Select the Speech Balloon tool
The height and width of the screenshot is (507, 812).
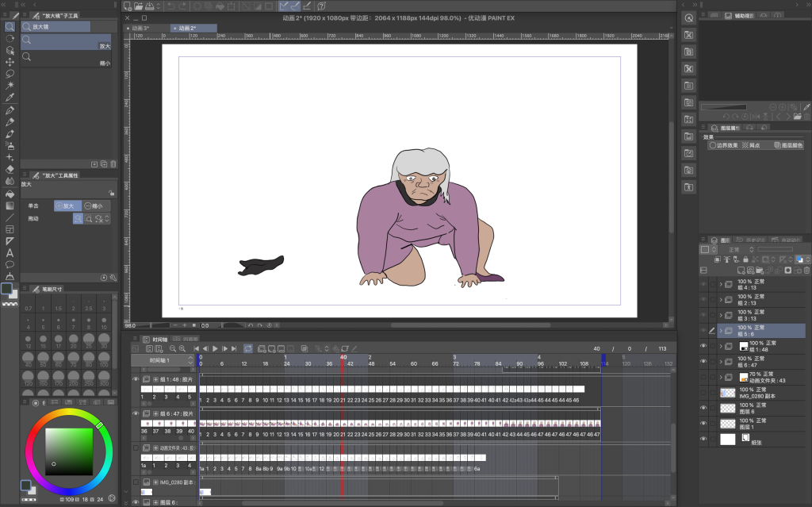pyautogui.click(x=10, y=265)
